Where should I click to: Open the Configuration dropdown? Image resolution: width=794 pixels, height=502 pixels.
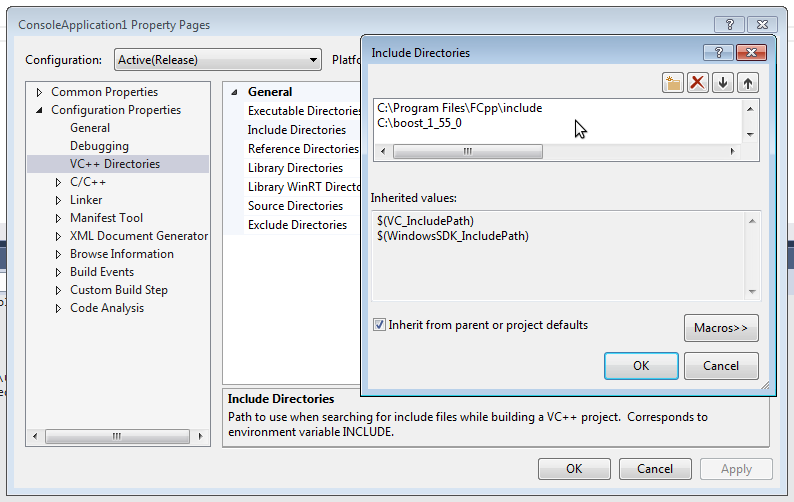217,60
